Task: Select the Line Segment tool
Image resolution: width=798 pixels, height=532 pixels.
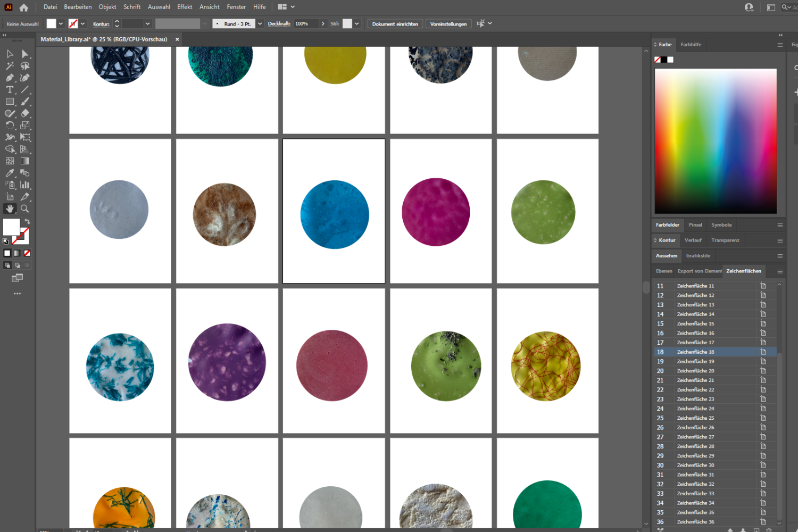Action: (25, 89)
